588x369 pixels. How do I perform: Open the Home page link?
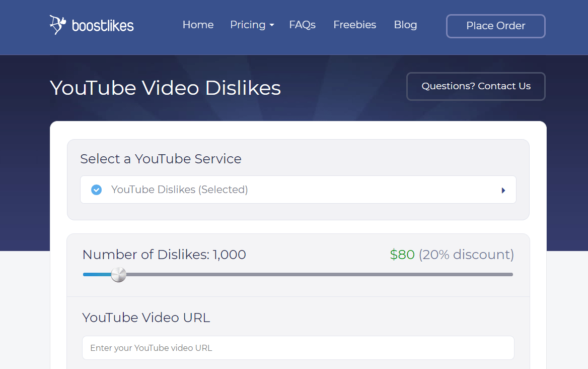pos(198,25)
